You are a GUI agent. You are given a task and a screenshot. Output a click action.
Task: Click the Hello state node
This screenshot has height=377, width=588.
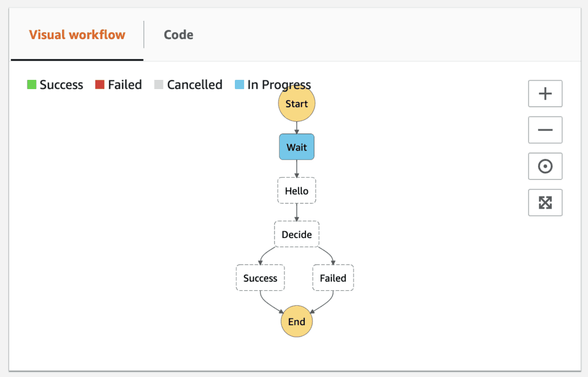(296, 191)
